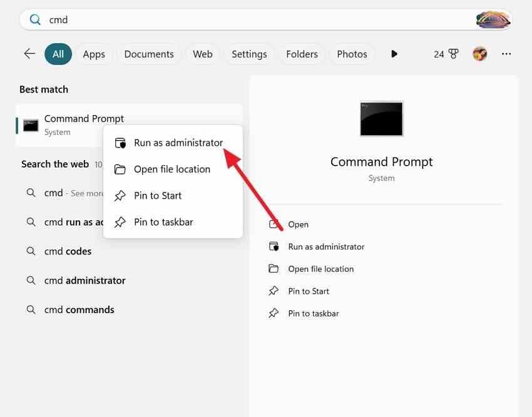532x417 pixels.
Task: Click folder icon in details pane
Action: tap(274, 268)
